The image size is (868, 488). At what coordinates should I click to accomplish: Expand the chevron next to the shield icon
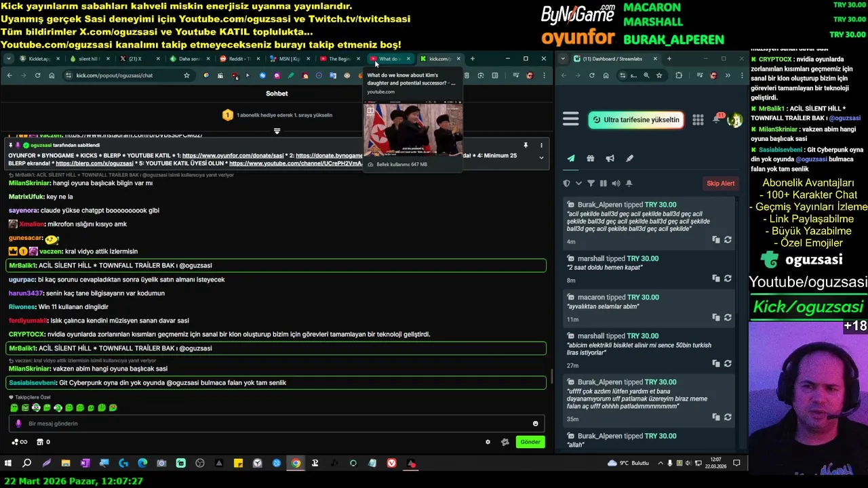click(578, 183)
